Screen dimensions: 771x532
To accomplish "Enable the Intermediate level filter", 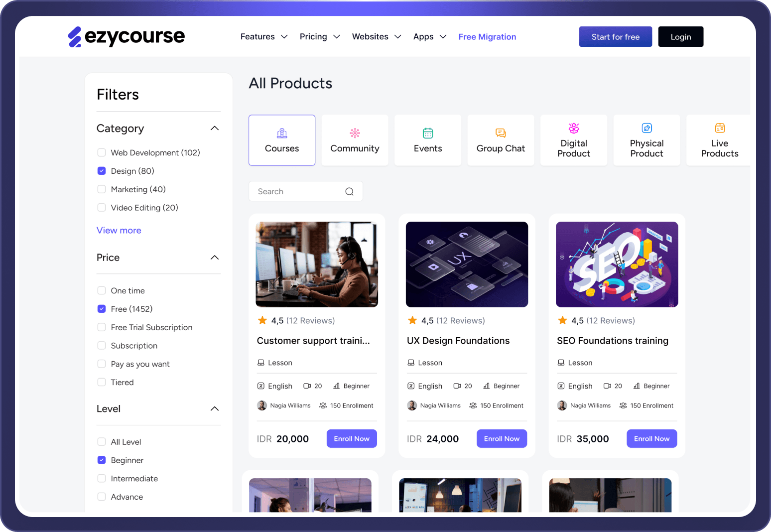I will pyautogui.click(x=102, y=478).
